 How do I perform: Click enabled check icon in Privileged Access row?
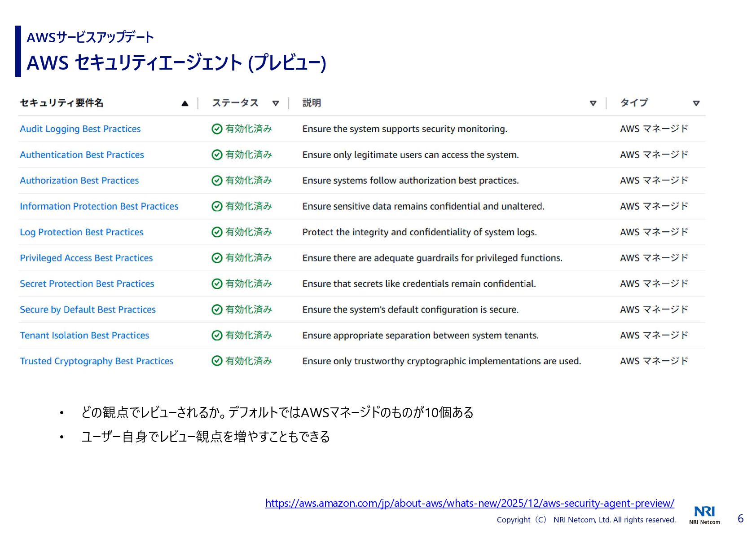pos(217,258)
